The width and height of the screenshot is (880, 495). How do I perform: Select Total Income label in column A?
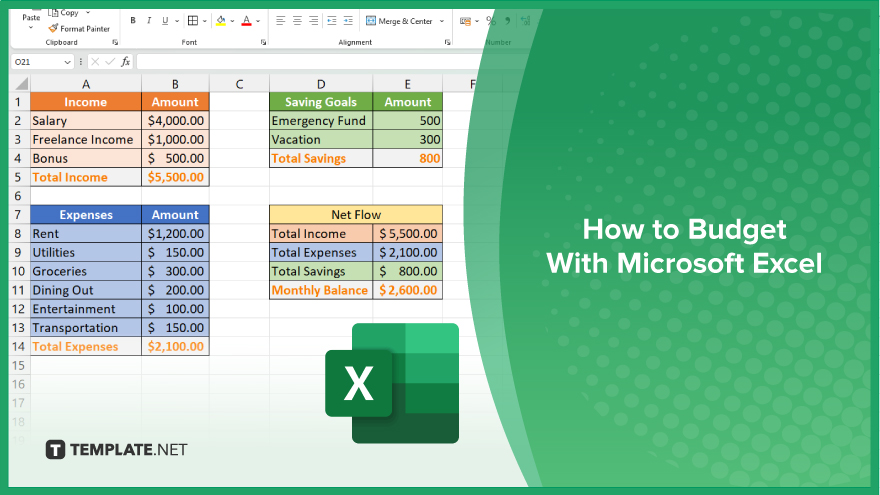click(x=86, y=177)
